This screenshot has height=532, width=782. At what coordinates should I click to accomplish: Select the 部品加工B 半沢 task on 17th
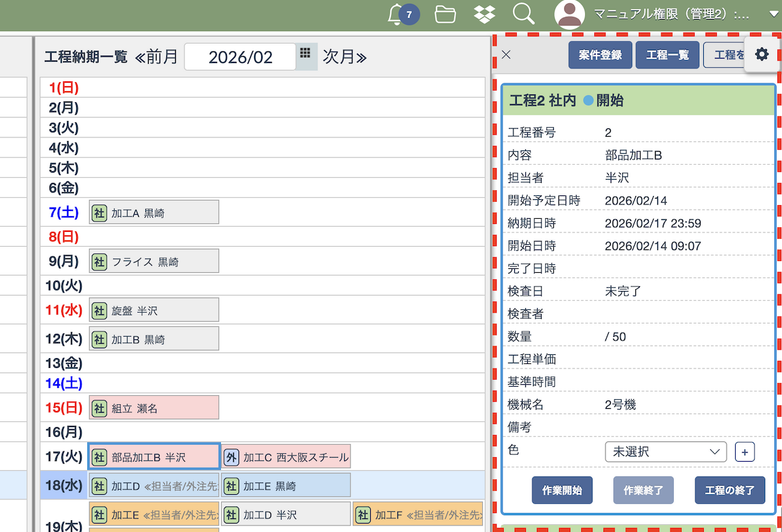tap(154, 457)
